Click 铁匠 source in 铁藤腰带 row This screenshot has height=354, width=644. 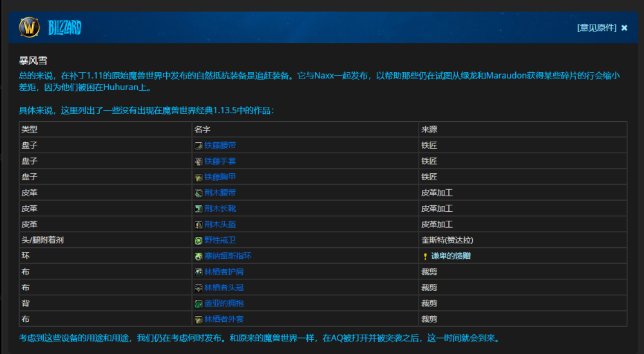coord(429,145)
